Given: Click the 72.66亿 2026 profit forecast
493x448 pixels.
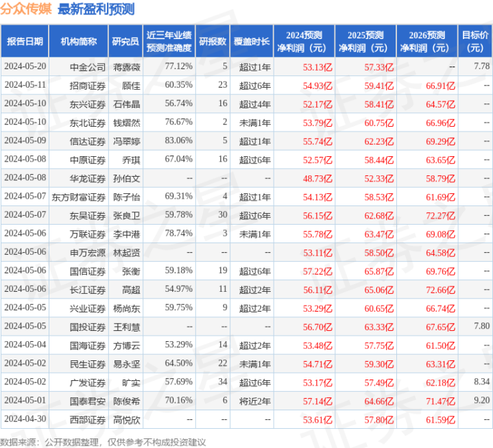Looking at the screenshot, I should [x=440, y=290].
